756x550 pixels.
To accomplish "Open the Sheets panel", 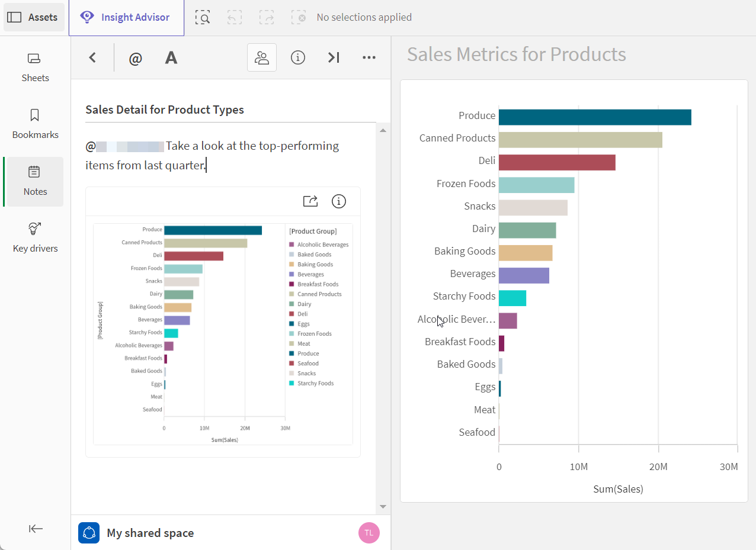I will 35,67.
